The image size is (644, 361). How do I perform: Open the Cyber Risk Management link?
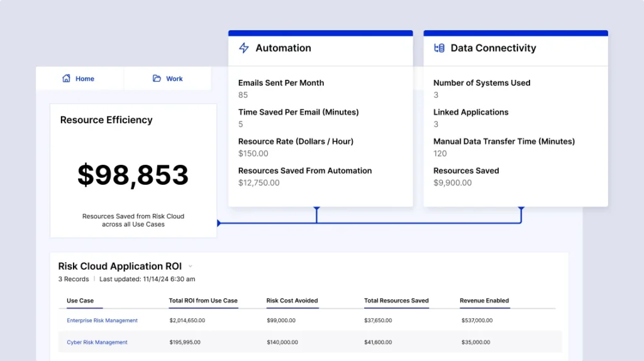[97, 342]
